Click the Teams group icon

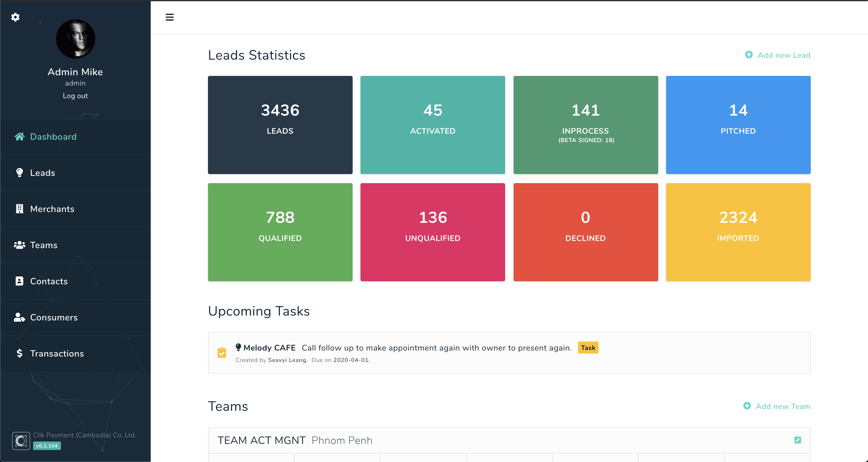tap(20, 245)
